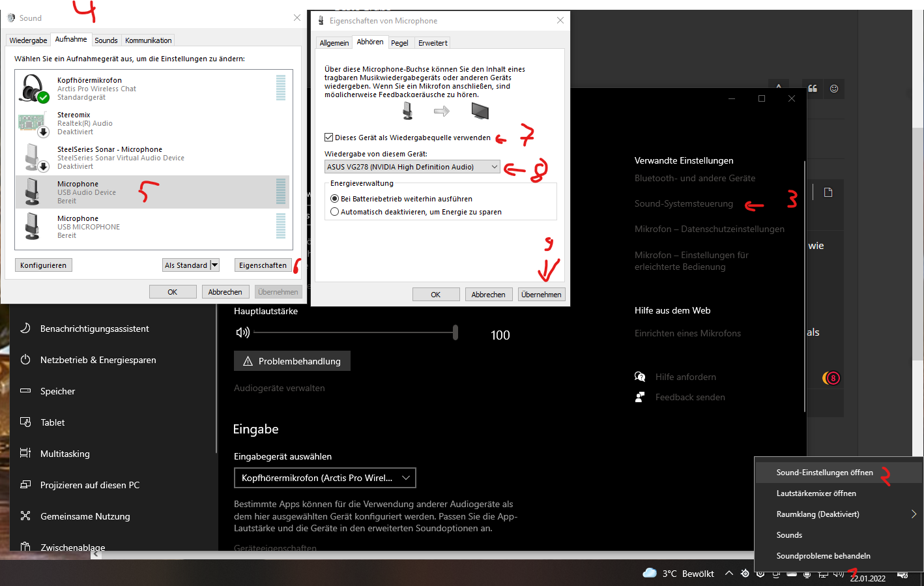
Task: Choose 'Lautstärkemixer öffnen' from context menu
Action: coord(816,493)
